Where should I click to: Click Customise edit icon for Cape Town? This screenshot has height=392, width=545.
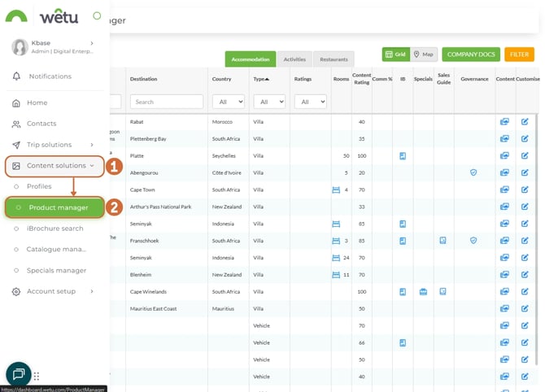pyautogui.click(x=525, y=189)
